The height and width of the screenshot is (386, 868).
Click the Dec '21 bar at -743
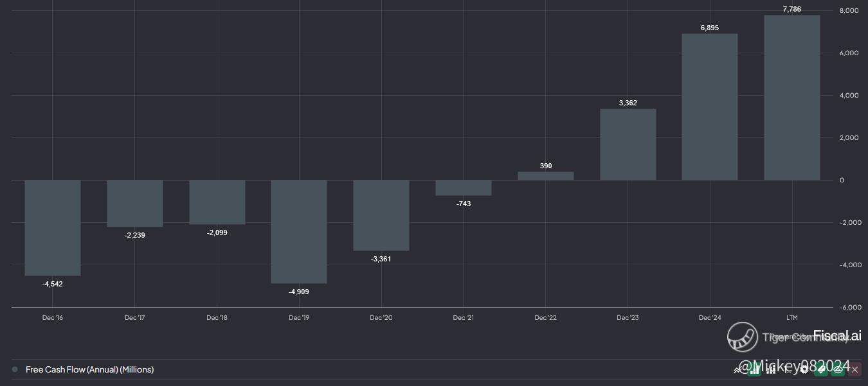coord(463,188)
